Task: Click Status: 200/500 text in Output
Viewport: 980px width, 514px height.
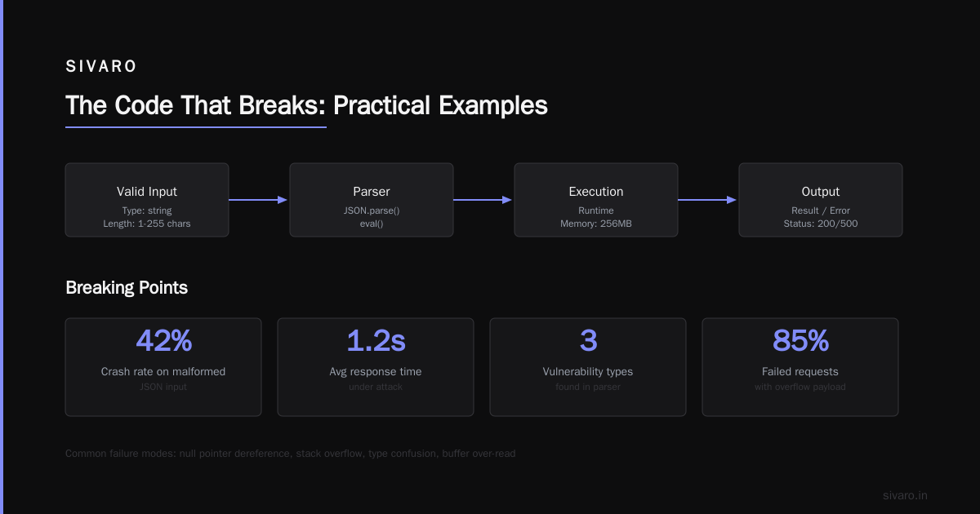Action: [x=821, y=223]
